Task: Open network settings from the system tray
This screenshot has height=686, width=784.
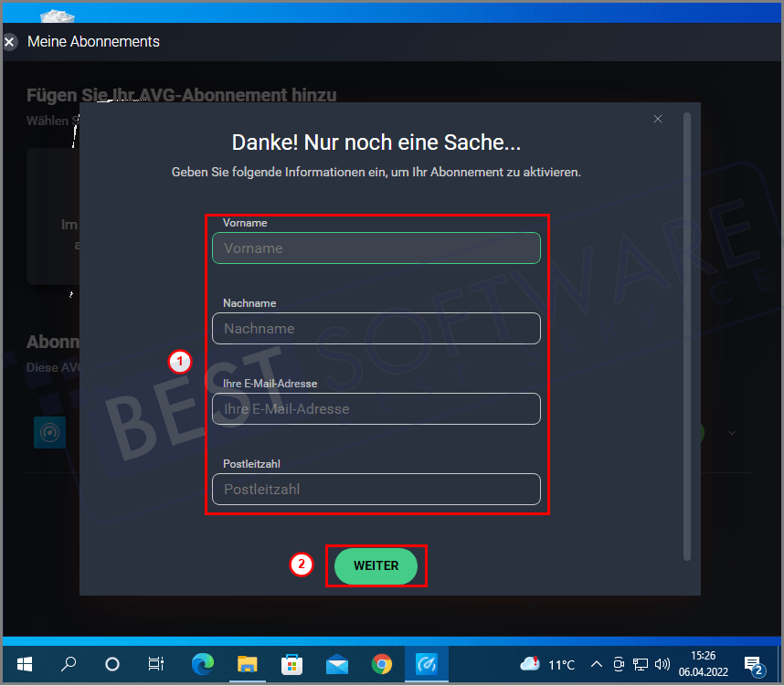Action: coord(641,664)
